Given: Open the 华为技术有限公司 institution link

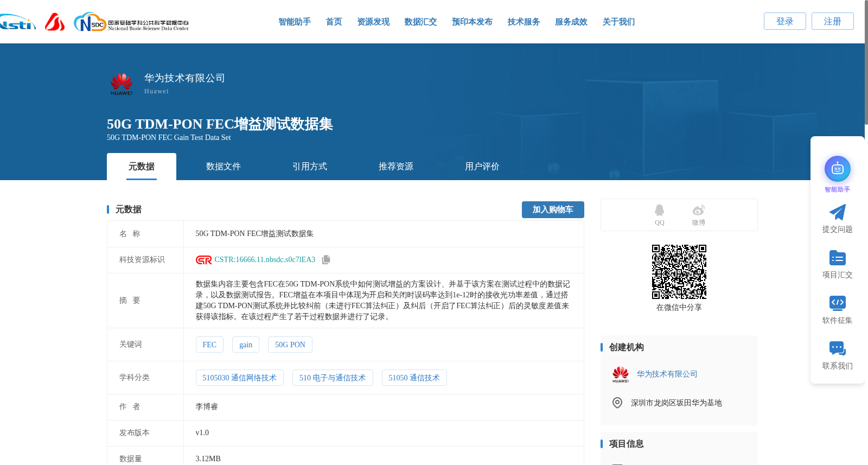Looking at the screenshot, I should pos(667,374).
